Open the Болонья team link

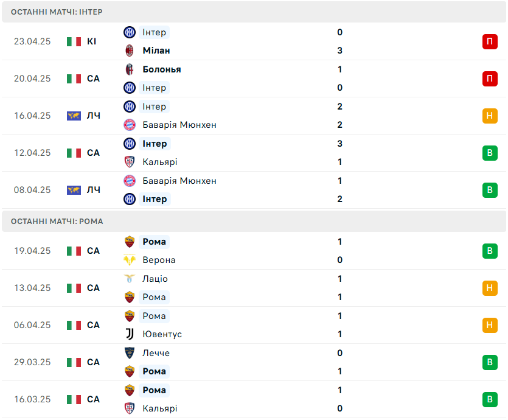pyautogui.click(x=162, y=69)
